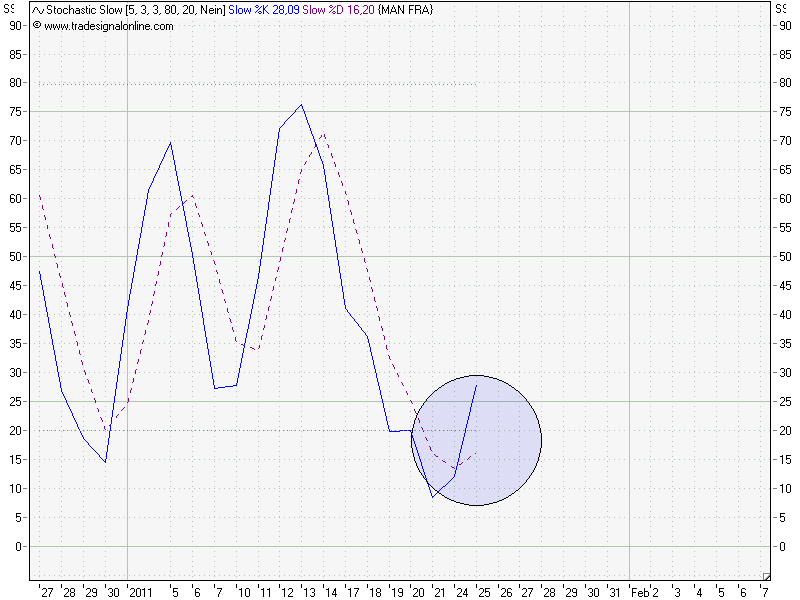The width and height of the screenshot is (800, 600).
Task: Select the Slow %D 16,20 legend label
Action: coord(332,10)
